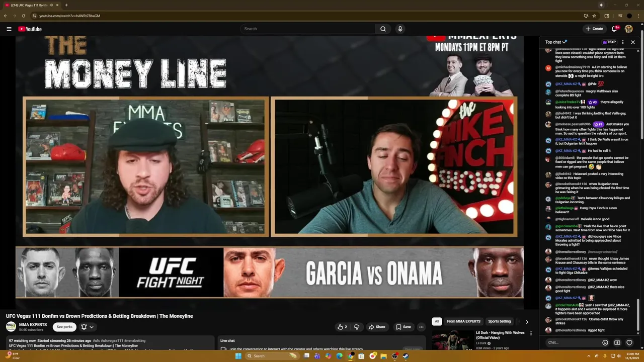Open the chat emoji picker
644x362 pixels.
(x=605, y=342)
